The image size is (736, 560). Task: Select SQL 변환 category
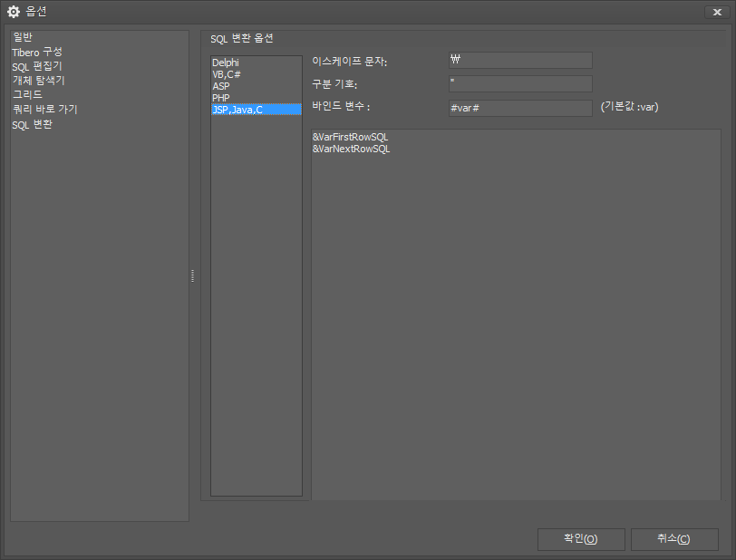[32, 125]
